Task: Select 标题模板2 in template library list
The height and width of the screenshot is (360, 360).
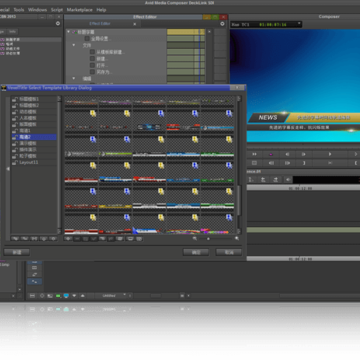Action: click(34, 106)
